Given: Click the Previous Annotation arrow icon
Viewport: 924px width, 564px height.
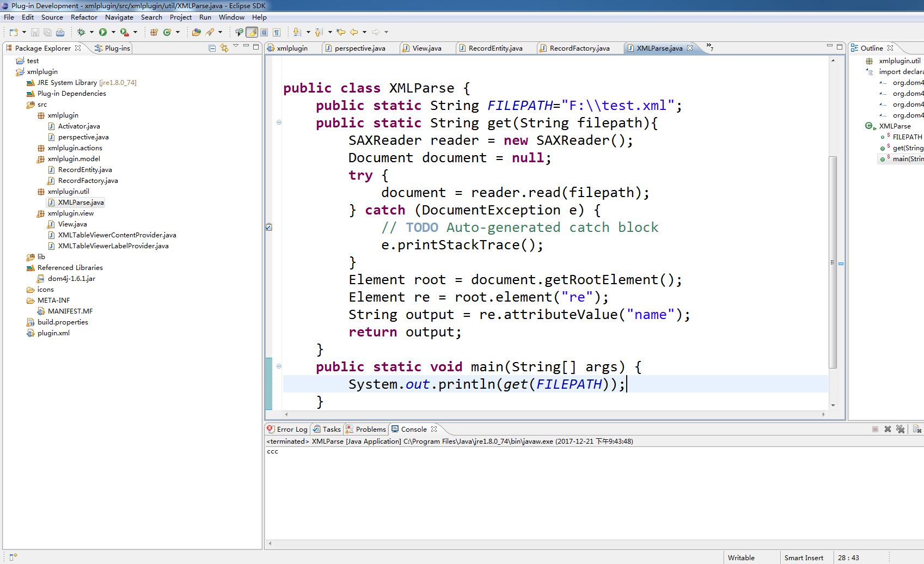Looking at the screenshot, I should point(319,32).
